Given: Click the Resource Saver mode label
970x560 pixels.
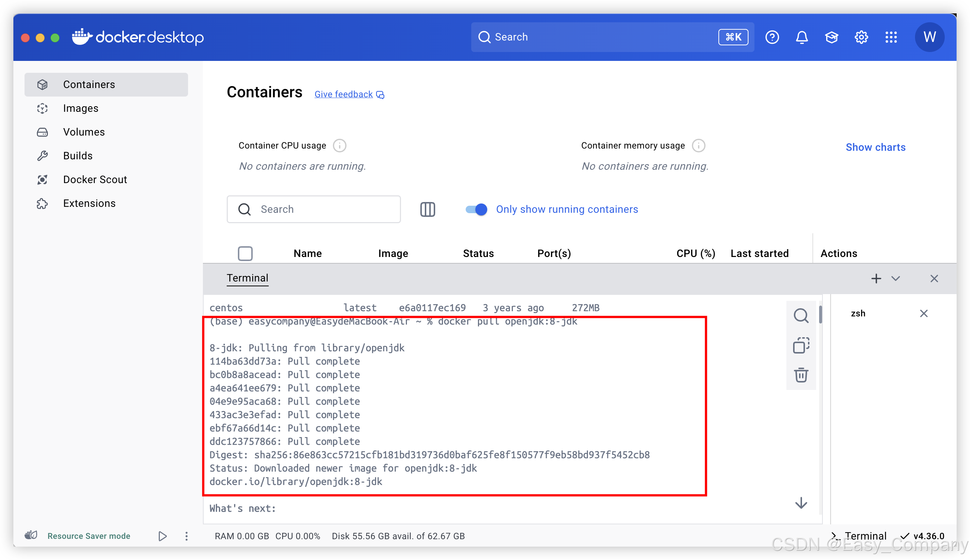Looking at the screenshot, I should click(x=89, y=536).
